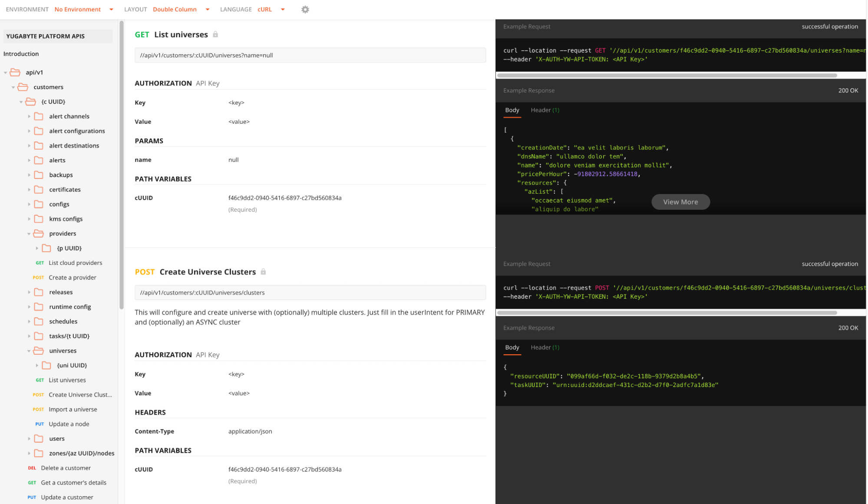Click the users folder icon
The width and height of the screenshot is (868, 504).
pyautogui.click(x=39, y=438)
